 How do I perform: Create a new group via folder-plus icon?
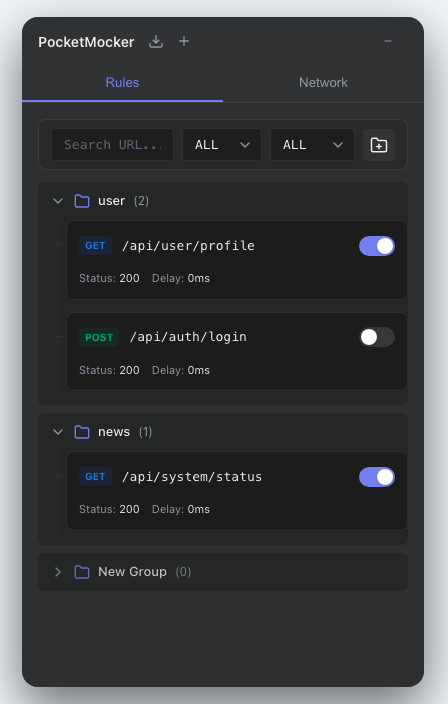point(379,145)
